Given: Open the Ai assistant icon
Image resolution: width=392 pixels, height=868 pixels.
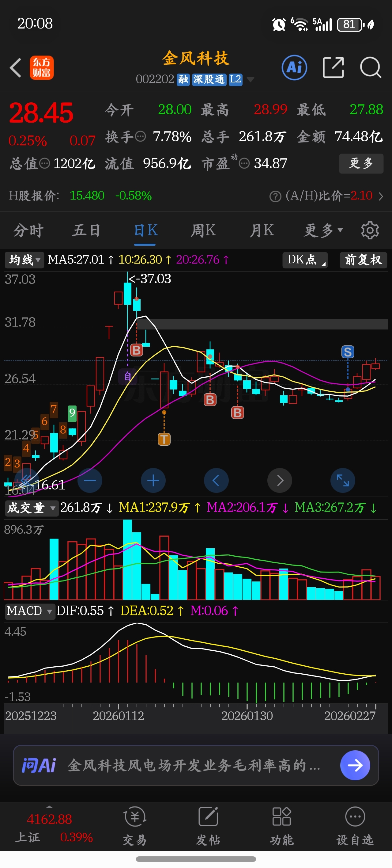Looking at the screenshot, I should coord(294,68).
